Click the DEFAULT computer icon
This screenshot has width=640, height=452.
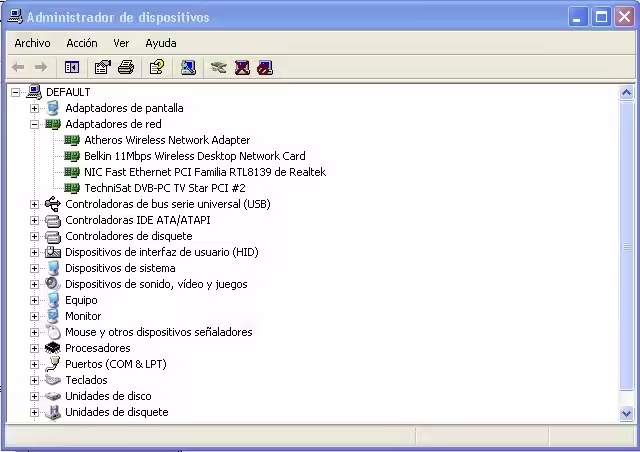click(x=34, y=92)
